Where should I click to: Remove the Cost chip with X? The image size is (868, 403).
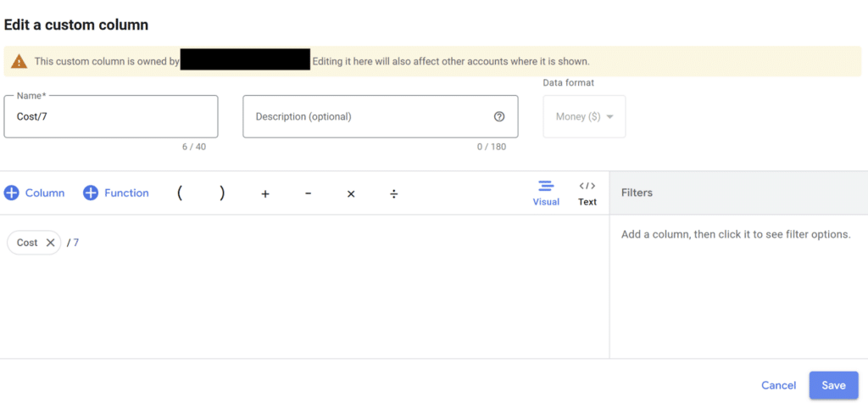pyautogui.click(x=50, y=243)
